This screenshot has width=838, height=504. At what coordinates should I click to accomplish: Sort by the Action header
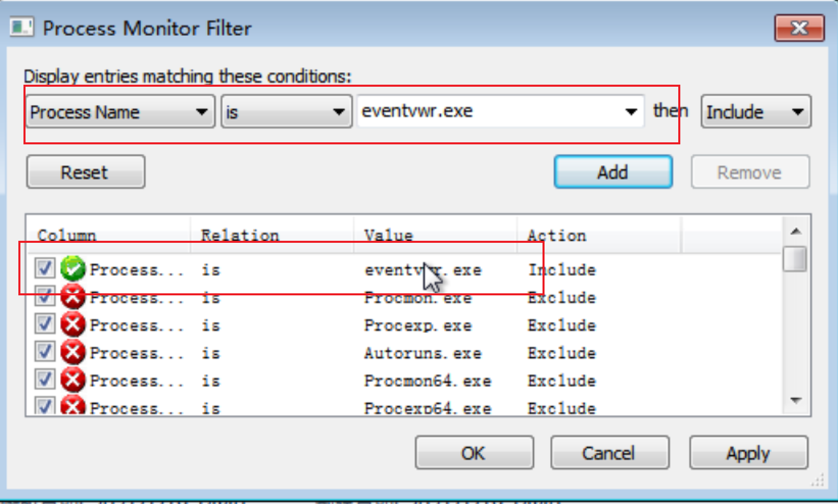(599, 235)
